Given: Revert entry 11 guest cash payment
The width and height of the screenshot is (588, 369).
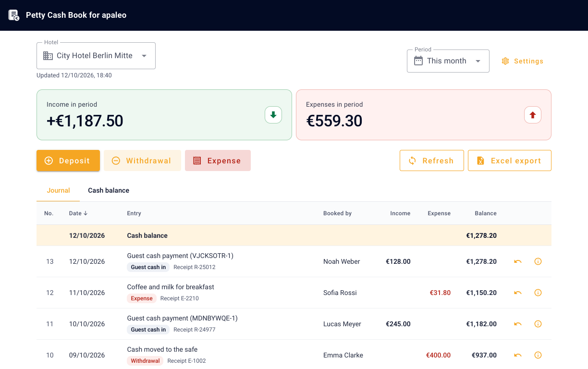Looking at the screenshot, I should 517,324.
